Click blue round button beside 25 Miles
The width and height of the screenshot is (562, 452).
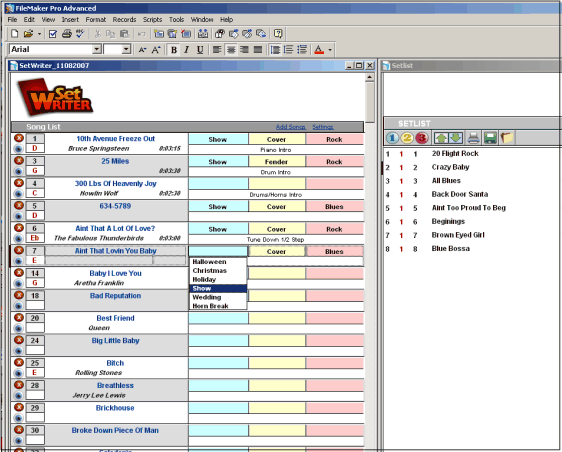19,171
